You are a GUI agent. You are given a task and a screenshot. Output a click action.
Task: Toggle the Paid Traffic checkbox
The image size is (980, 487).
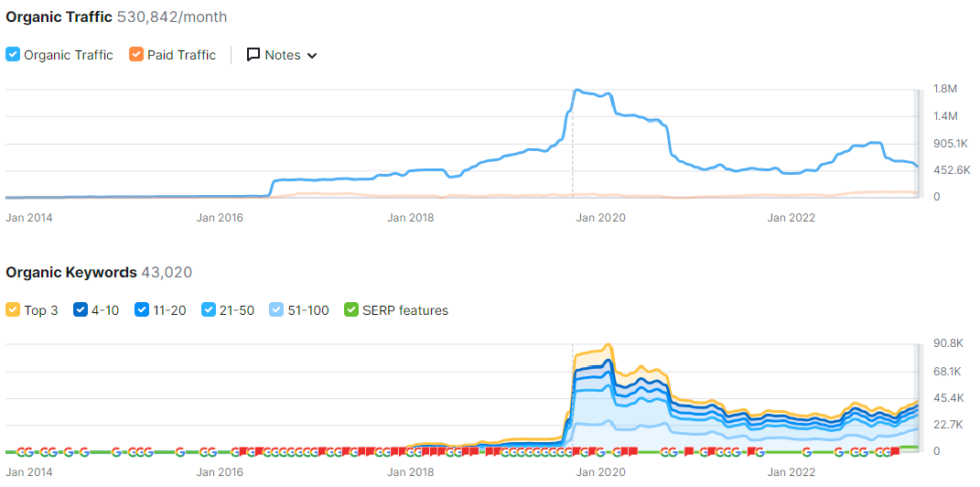[136, 55]
